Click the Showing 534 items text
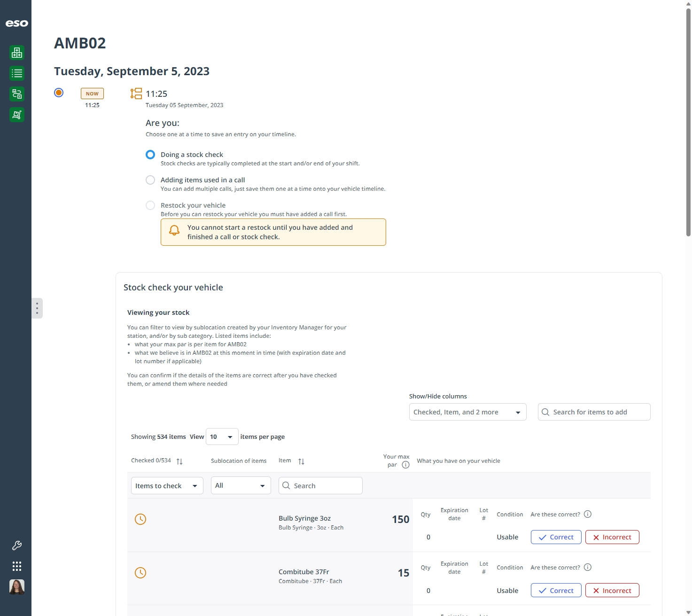The image size is (692, 616). pos(158,437)
